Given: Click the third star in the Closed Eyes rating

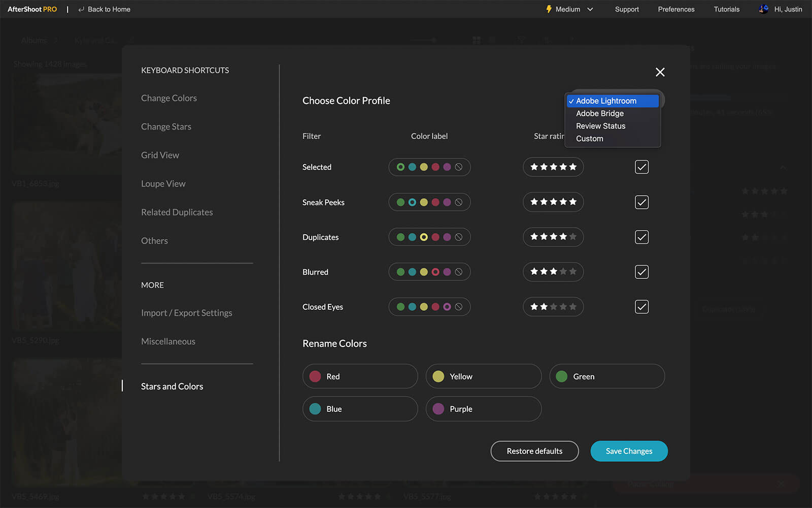Looking at the screenshot, I should pyautogui.click(x=554, y=307).
